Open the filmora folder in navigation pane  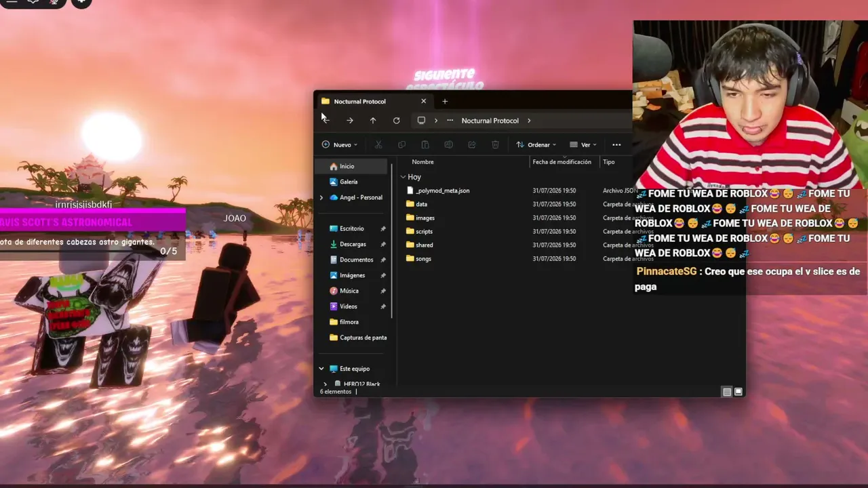349,322
